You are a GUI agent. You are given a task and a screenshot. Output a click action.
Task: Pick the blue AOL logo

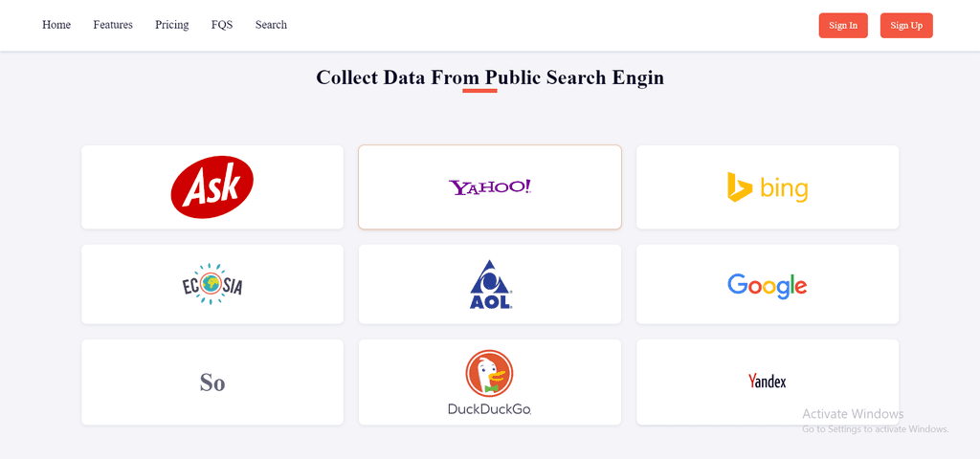(x=491, y=284)
